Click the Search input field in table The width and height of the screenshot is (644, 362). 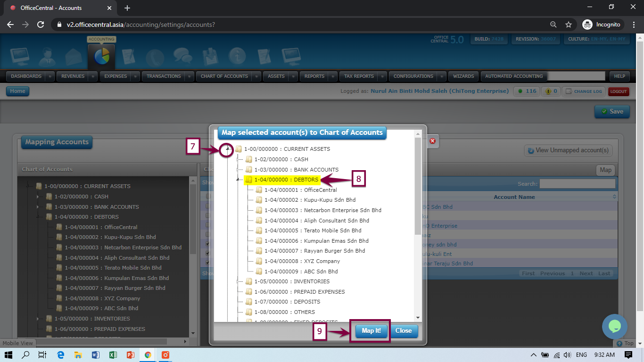[577, 184]
